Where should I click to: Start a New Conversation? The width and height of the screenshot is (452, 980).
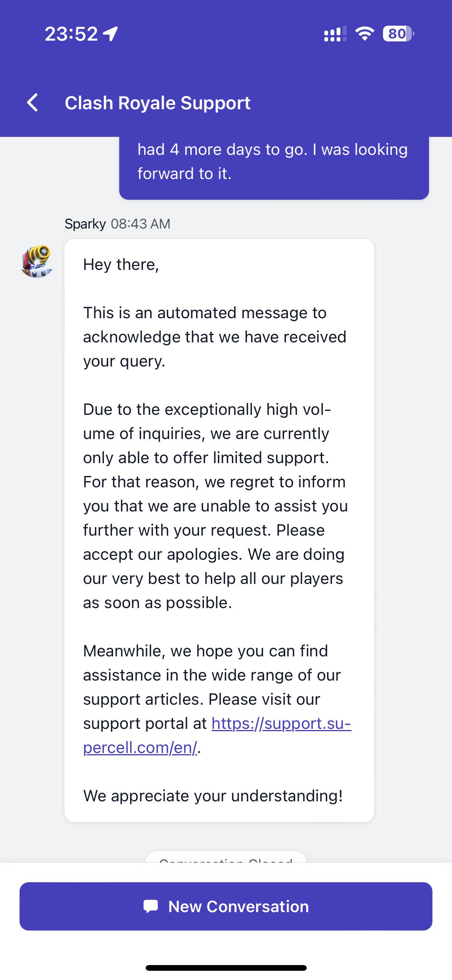point(226,907)
